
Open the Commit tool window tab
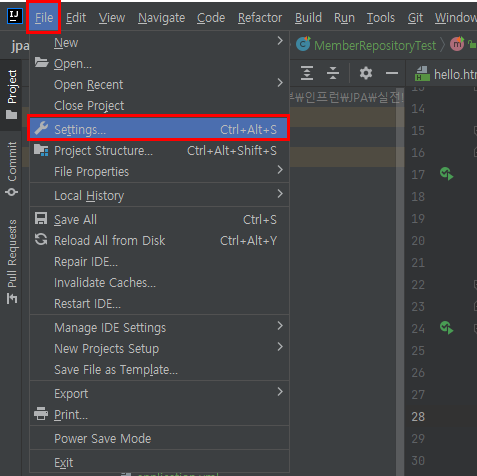(x=12, y=168)
